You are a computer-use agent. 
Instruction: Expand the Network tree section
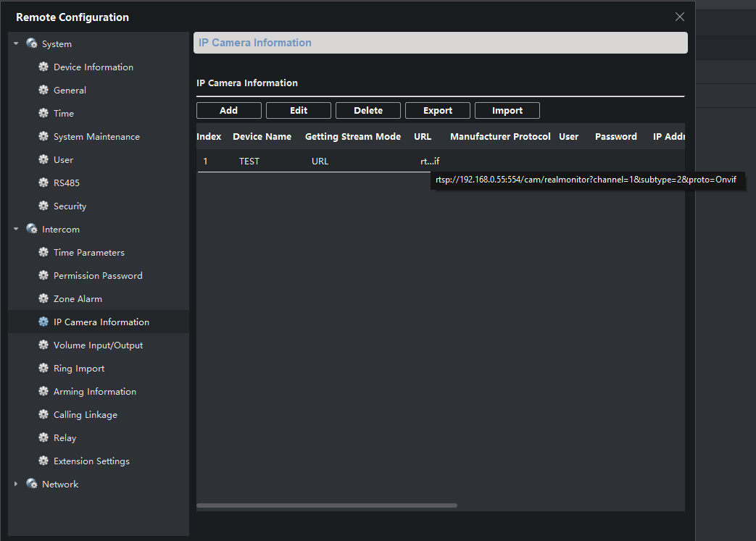tap(17, 485)
